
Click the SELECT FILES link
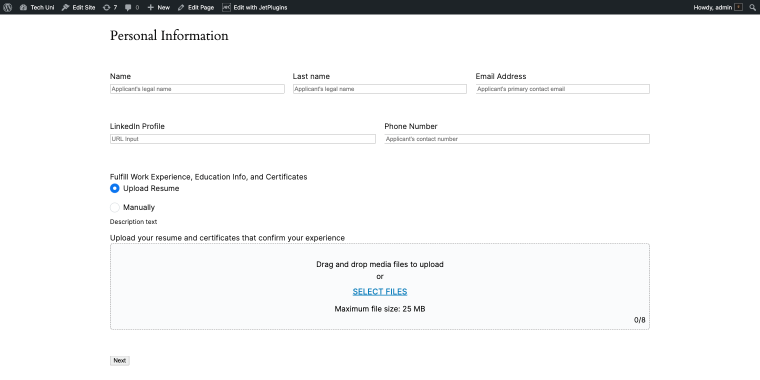(380, 292)
